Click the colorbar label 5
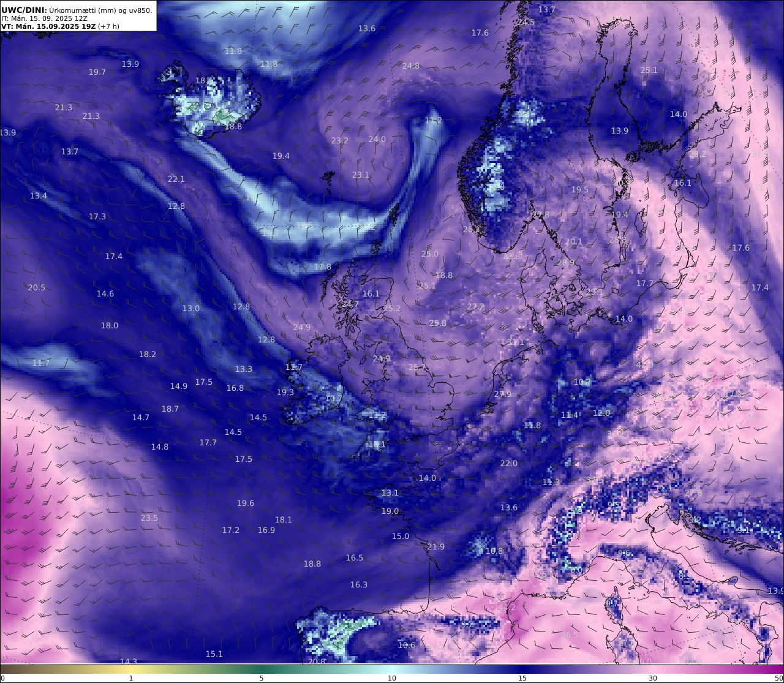 [262, 678]
